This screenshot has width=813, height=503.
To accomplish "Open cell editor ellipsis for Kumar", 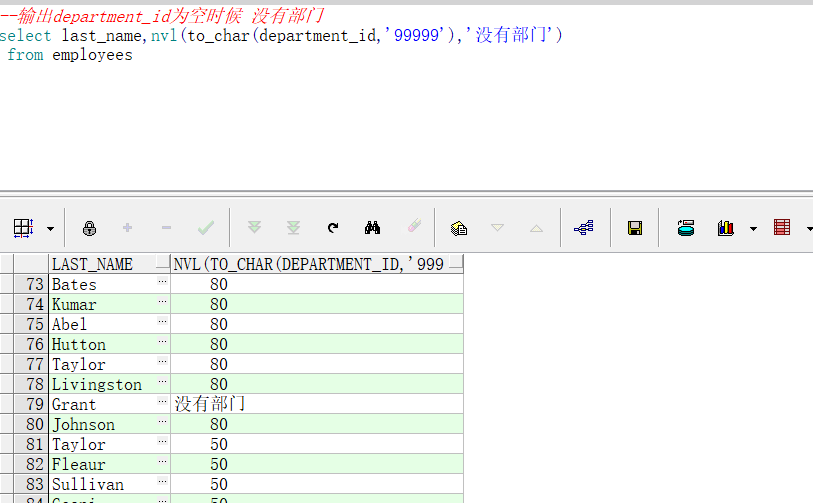I will [162, 301].
